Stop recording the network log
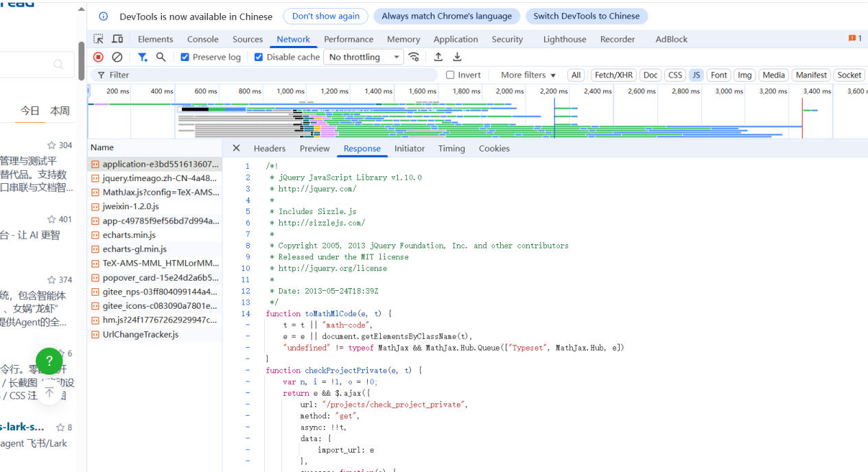This screenshot has height=472, width=868. pyautogui.click(x=98, y=57)
